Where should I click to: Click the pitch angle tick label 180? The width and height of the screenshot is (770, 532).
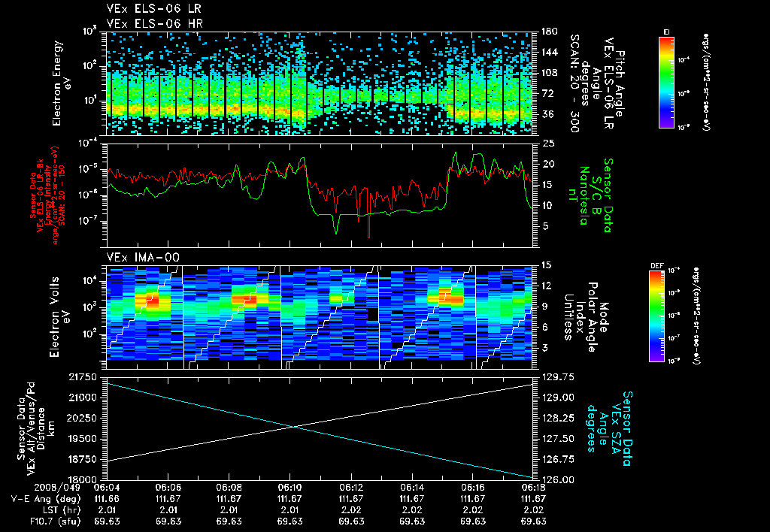550,32
